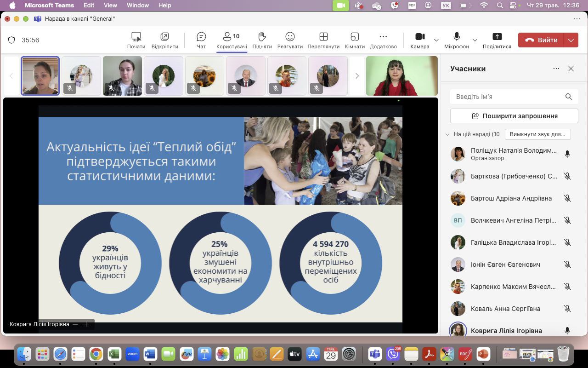Image resolution: width=588 pixels, height=368 pixels.
Task: Open Google Chrome from the Dock
Action: coord(96,354)
